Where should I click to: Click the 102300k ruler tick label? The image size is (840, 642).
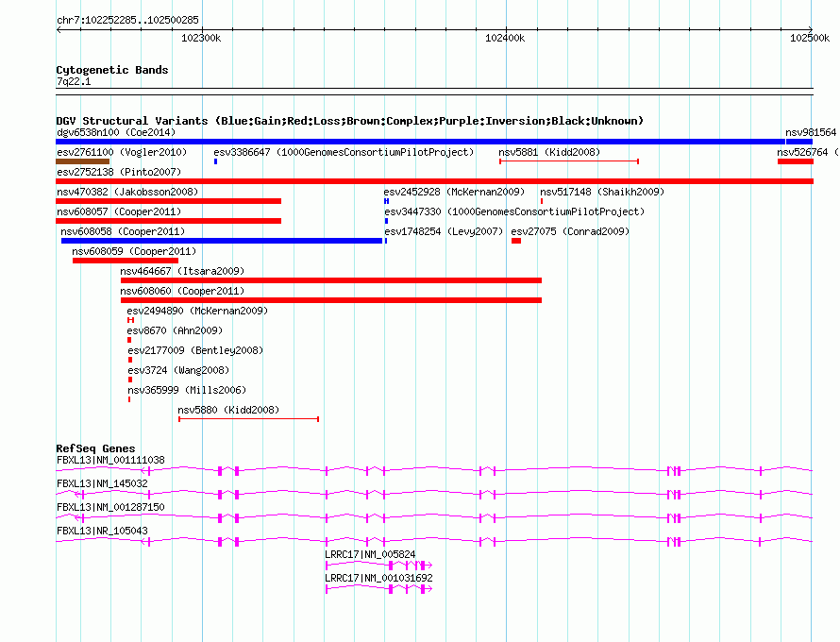coord(201,38)
